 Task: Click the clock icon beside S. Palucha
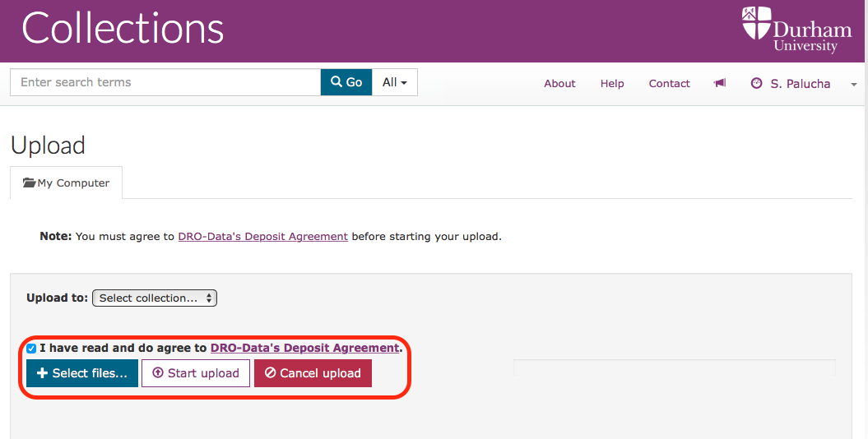coord(756,83)
